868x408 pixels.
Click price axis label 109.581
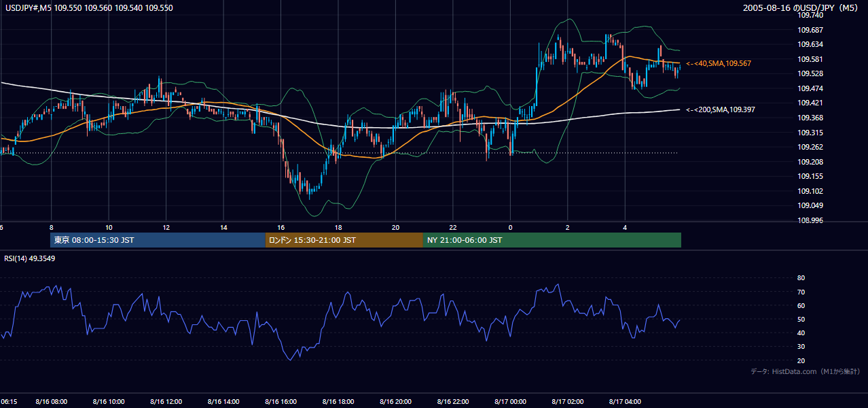tap(810, 59)
